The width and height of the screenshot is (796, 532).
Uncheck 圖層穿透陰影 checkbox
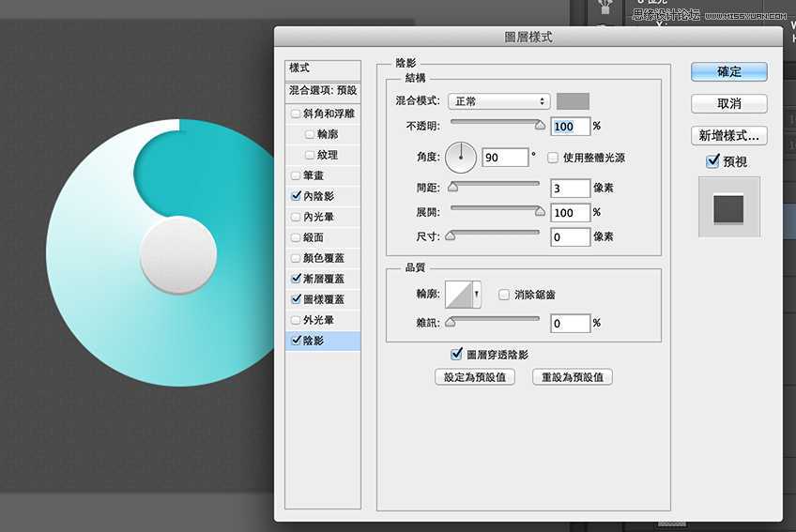(x=457, y=354)
